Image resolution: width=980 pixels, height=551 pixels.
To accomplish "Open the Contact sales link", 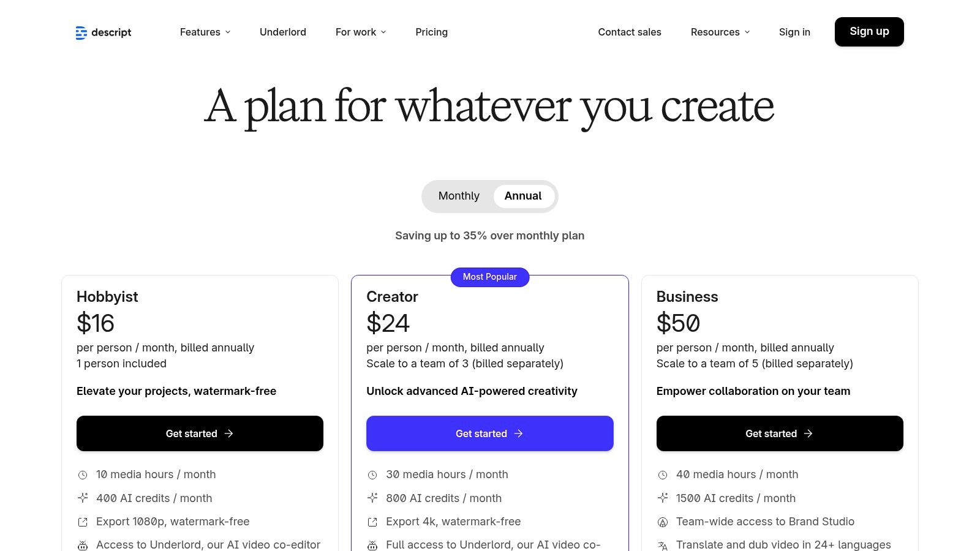I will click(630, 32).
